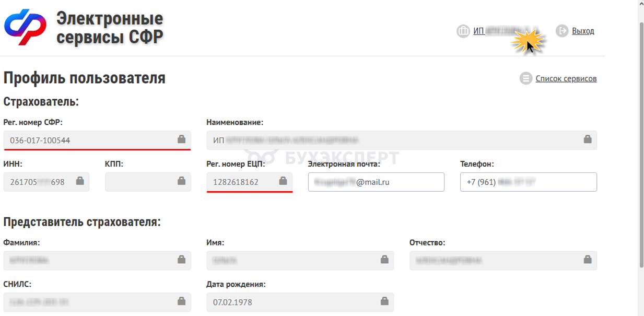
Task: Click the Электронная почта input field
Action: click(x=376, y=182)
